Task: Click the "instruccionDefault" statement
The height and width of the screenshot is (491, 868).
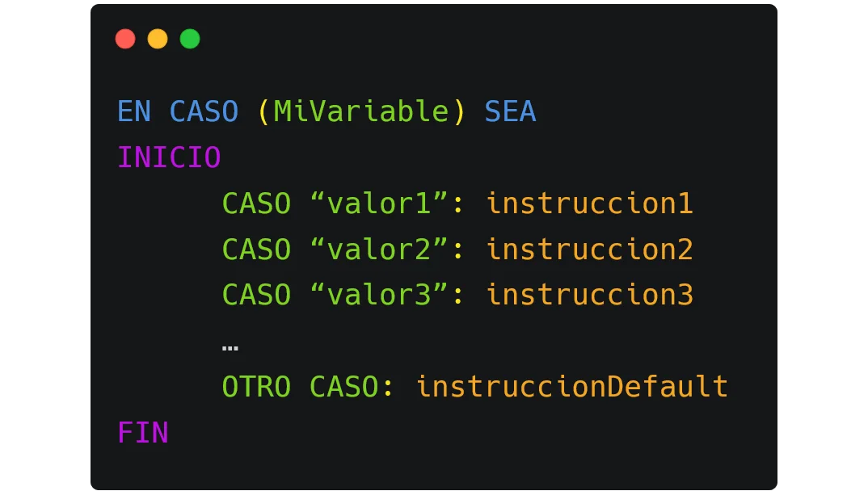Action: [x=571, y=387]
